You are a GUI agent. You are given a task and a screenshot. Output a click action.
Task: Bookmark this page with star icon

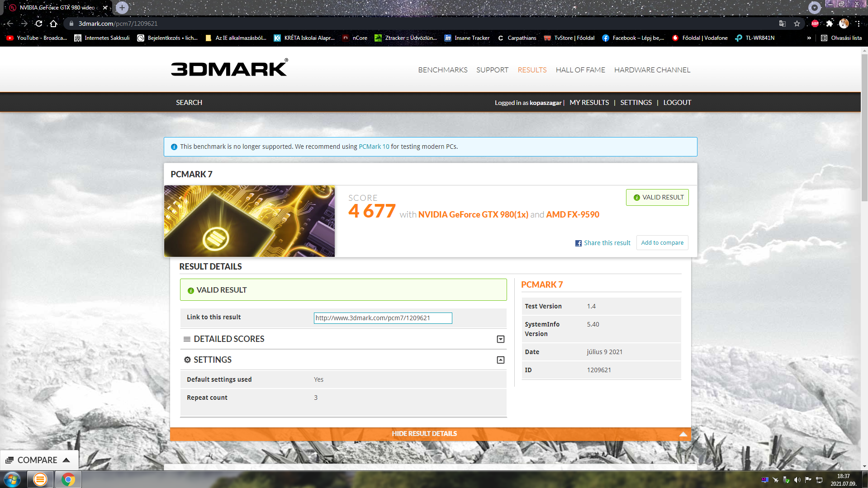[x=797, y=24]
